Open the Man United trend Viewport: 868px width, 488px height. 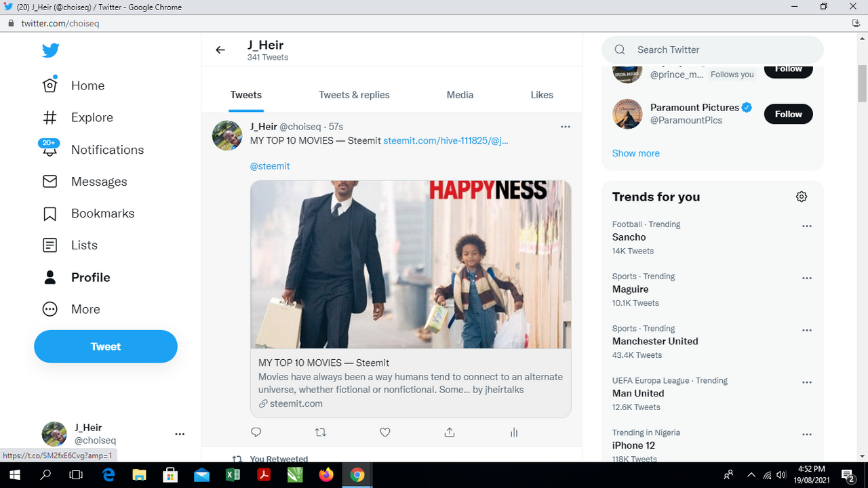tap(638, 393)
